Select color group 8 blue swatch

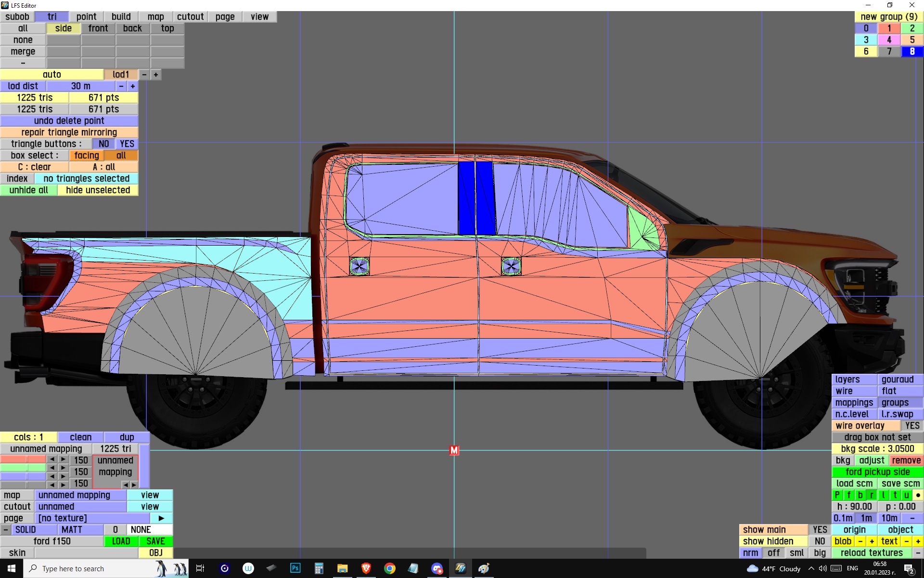point(911,52)
